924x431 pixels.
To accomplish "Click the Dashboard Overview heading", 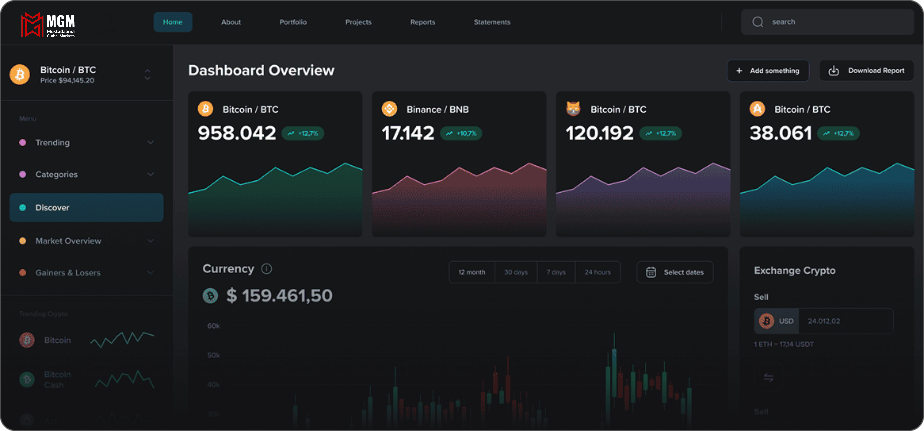I will (x=261, y=71).
